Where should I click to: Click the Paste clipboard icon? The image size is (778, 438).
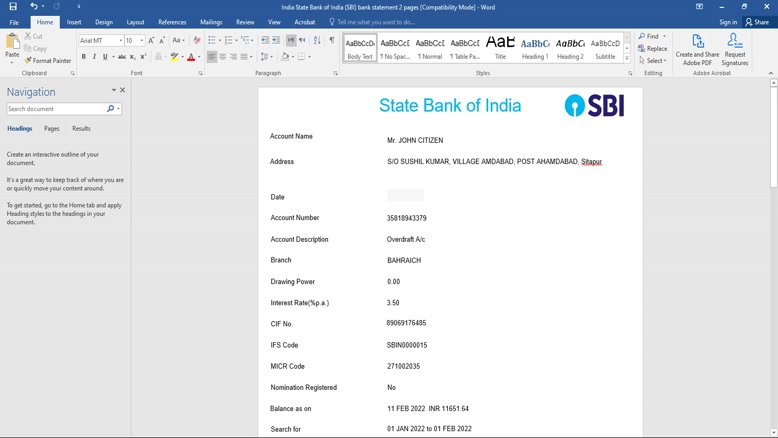point(12,47)
